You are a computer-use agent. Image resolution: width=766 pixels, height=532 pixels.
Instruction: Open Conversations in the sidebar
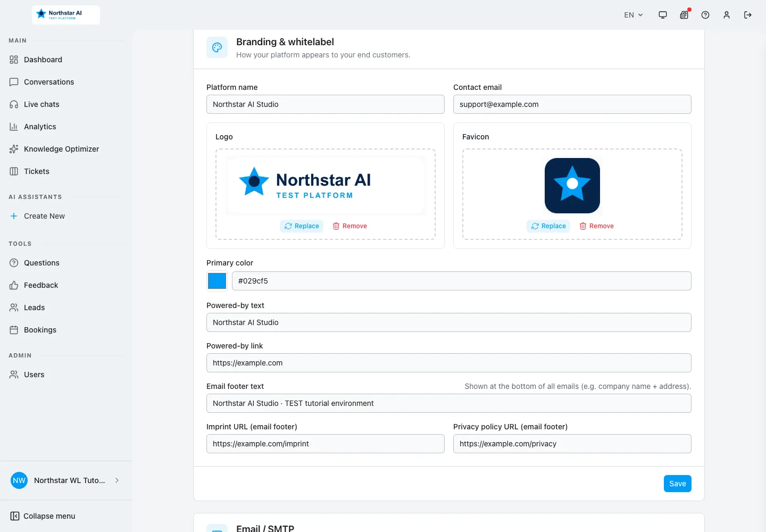[66, 82]
